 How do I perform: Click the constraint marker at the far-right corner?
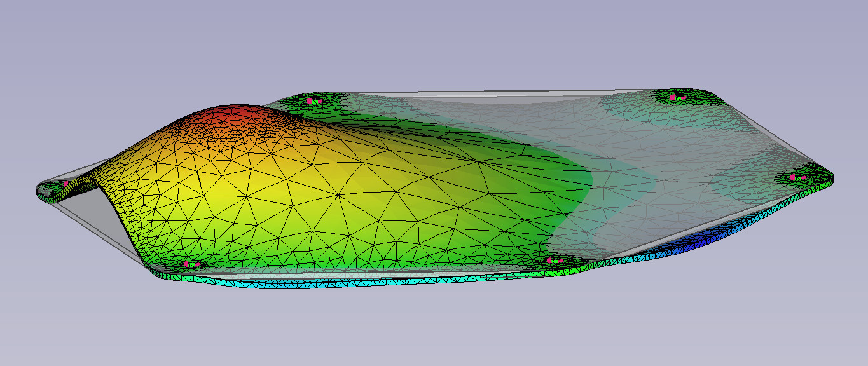click(798, 177)
